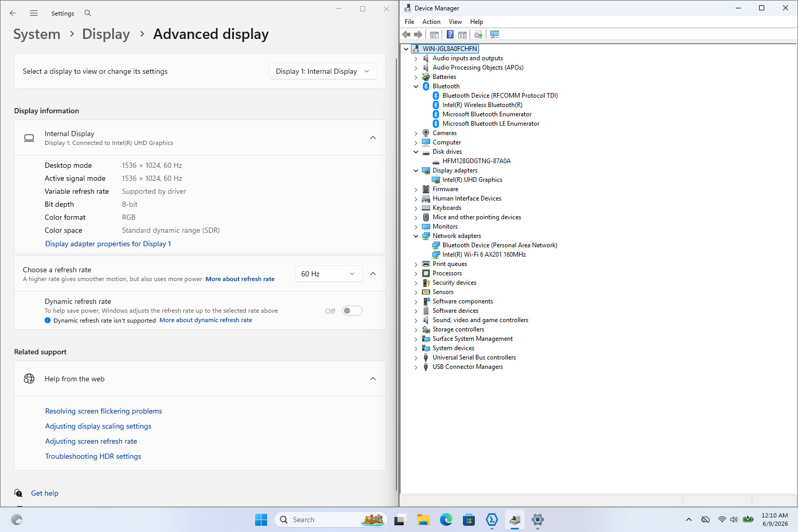Screen dimensions: 798x532
Task: Open Adjusting screen refresh rate link
Action: tap(91, 441)
